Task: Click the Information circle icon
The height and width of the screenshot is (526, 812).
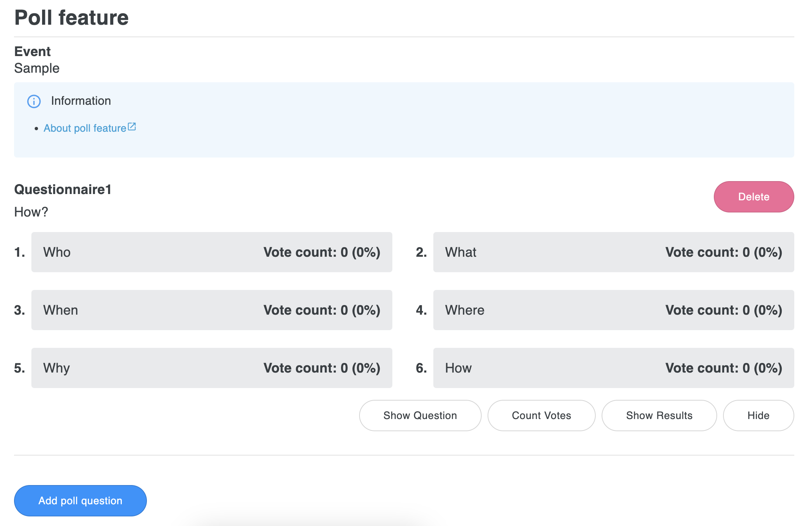Action: point(34,101)
